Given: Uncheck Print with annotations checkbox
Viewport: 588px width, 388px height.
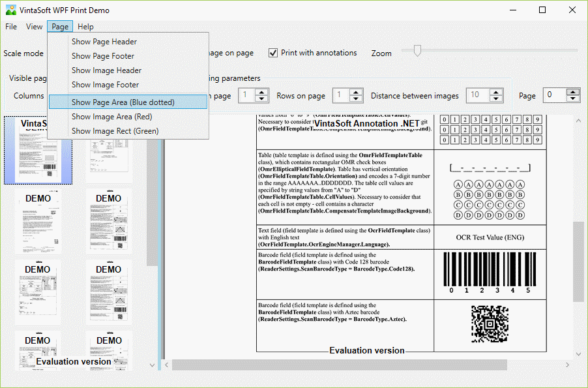Looking at the screenshot, I should point(273,53).
